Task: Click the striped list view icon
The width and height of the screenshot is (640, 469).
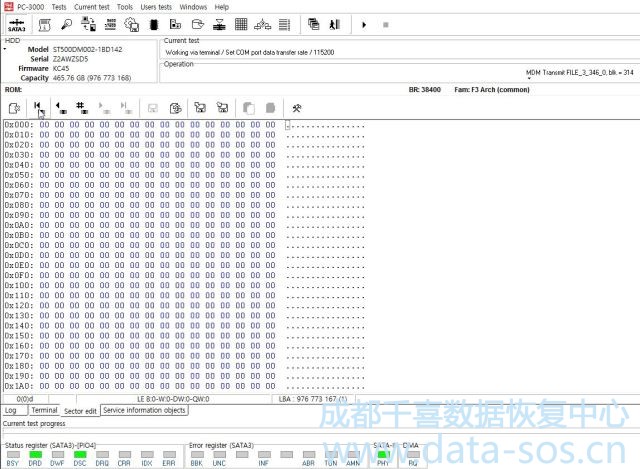Action: 284,24
